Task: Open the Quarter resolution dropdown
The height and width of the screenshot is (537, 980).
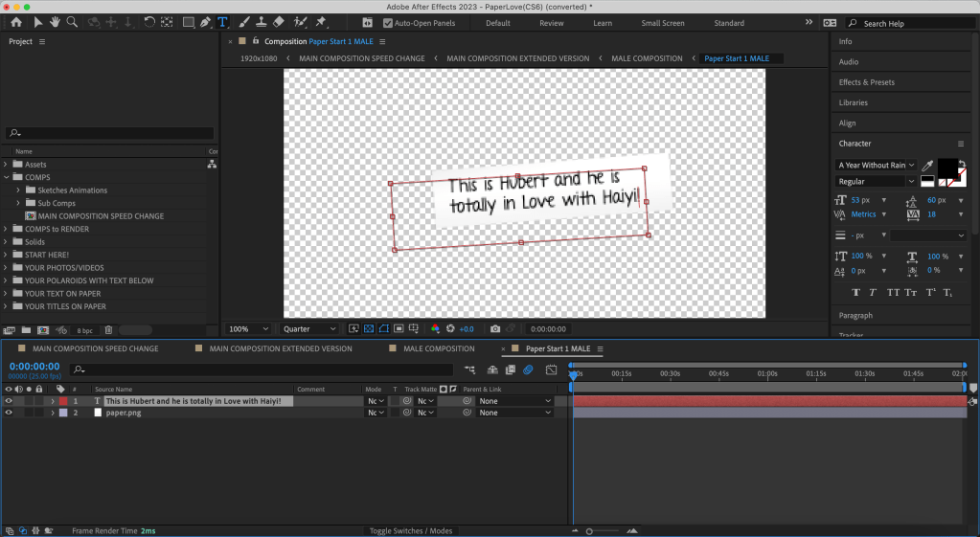Action: [309, 329]
